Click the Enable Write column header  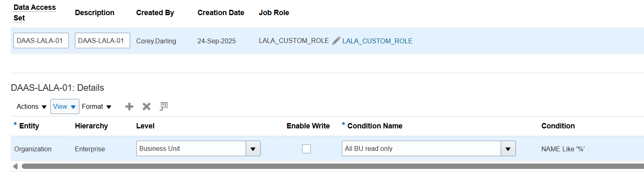click(308, 126)
